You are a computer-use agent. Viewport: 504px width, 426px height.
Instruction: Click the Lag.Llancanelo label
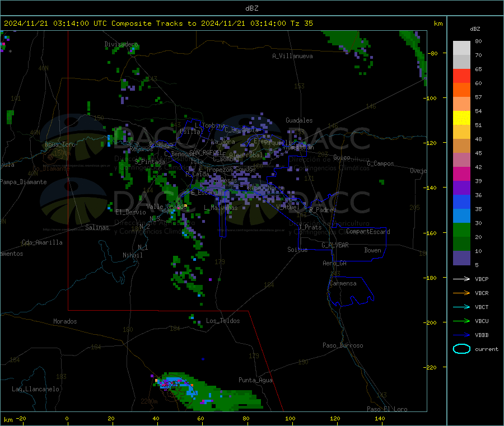35,389
